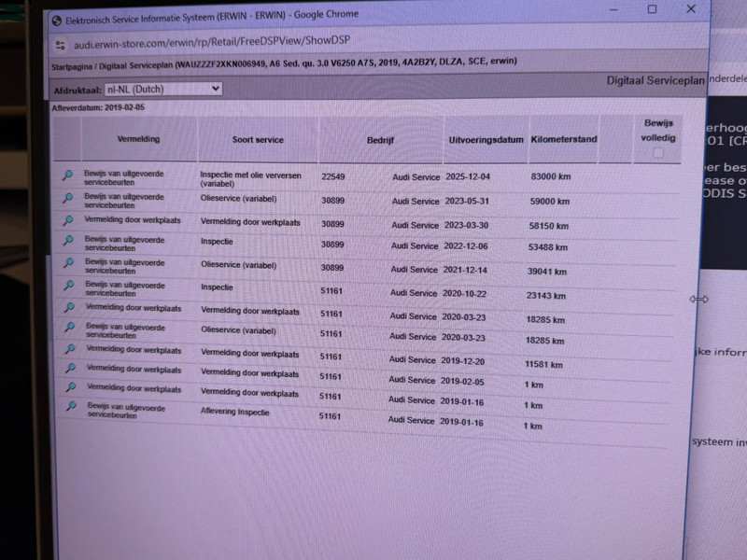Viewport: 747px width, 560px height.
Task: Select the Soort service column header
Action: 258,140
